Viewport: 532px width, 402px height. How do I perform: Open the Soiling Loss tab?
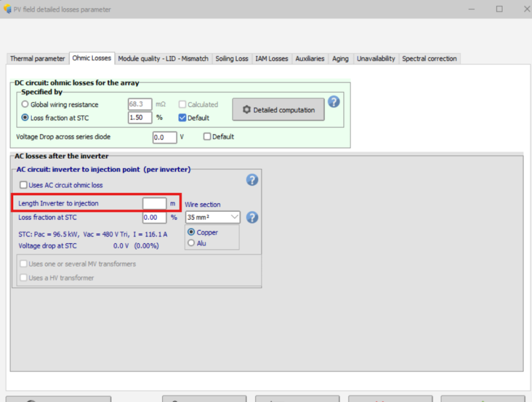point(231,59)
